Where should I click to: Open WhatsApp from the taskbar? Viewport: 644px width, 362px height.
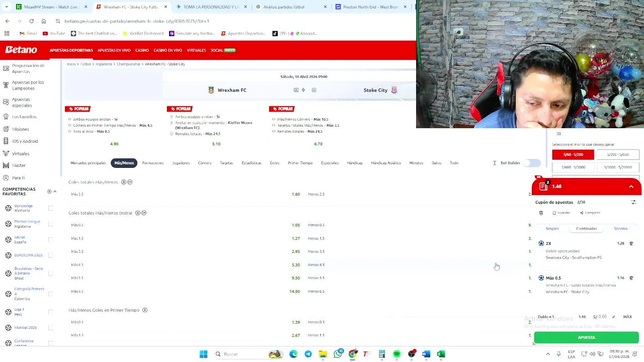point(338,354)
